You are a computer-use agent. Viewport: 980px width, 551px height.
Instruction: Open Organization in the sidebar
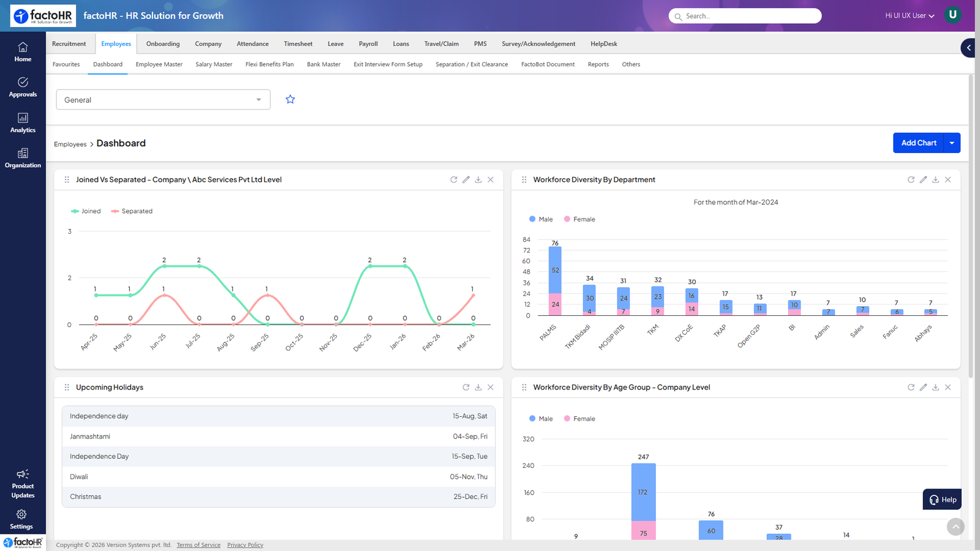(x=23, y=159)
